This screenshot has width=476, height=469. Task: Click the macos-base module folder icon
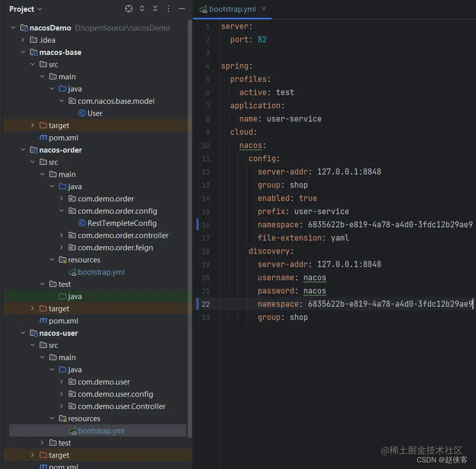pyautogui.click(x=34, y=52)
